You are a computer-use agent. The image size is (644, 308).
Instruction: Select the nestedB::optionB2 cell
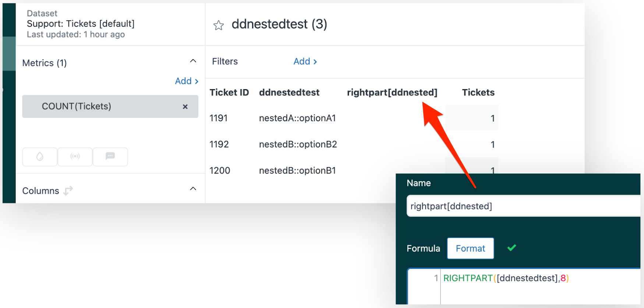coord(298,144)
